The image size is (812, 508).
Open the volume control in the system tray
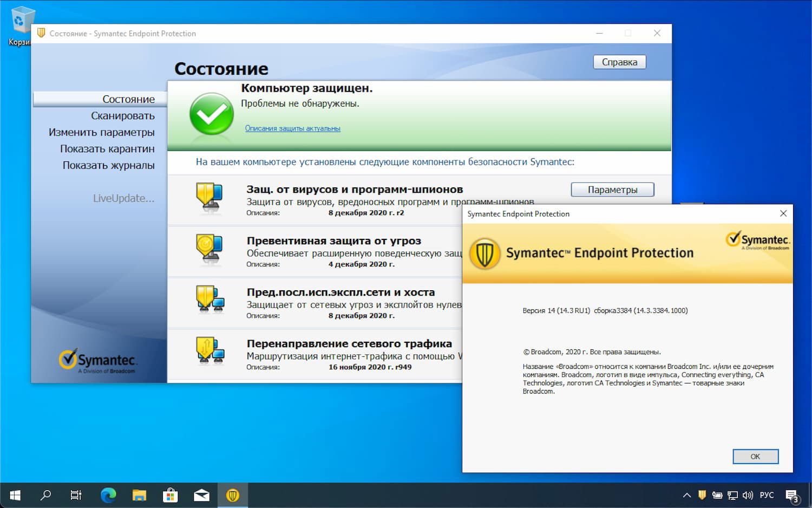point(748,494)
